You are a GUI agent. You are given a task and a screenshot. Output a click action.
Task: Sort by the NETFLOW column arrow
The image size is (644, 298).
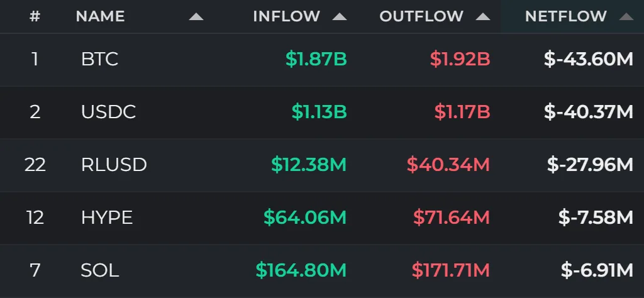point(626,17)
